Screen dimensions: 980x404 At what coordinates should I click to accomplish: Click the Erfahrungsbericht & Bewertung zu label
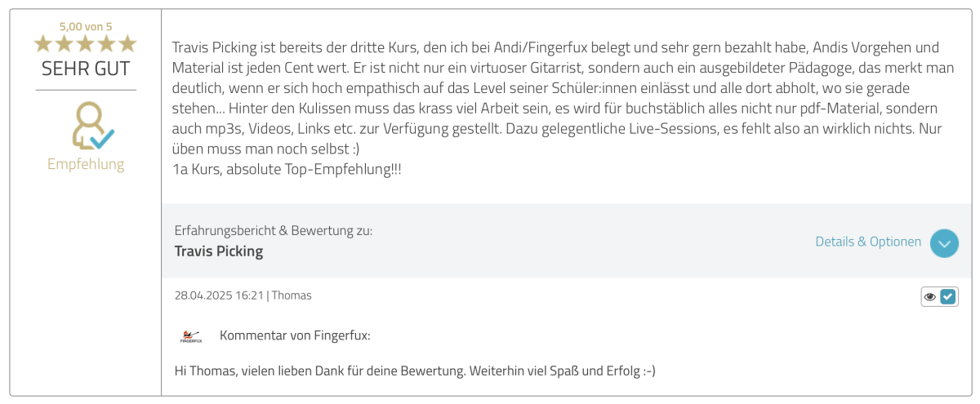(x=274, y=231)
